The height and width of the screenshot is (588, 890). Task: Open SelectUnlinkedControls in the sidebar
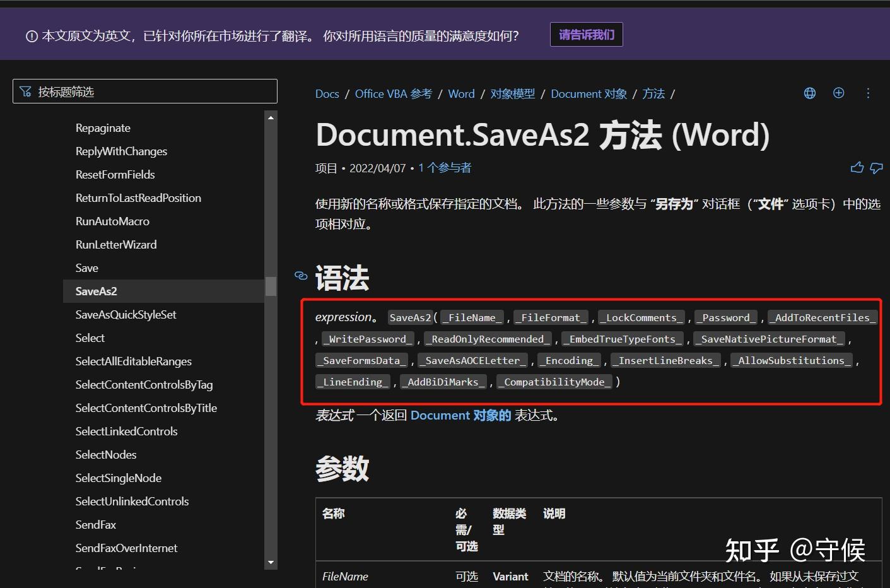point(132,502)
